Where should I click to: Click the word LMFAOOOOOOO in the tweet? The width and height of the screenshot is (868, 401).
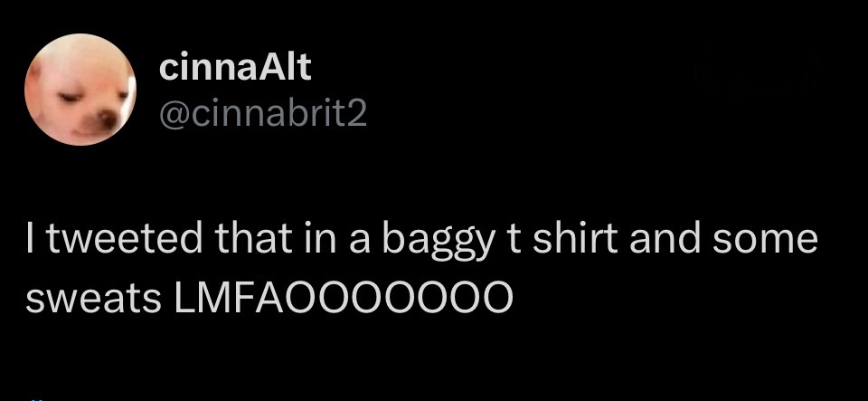(x=344, y=299)
